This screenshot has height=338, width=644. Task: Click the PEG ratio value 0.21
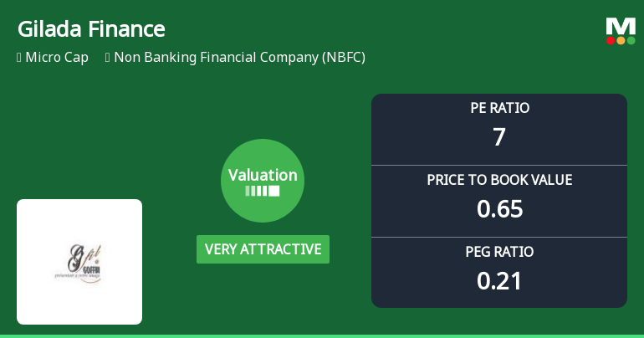pos(499,280)
